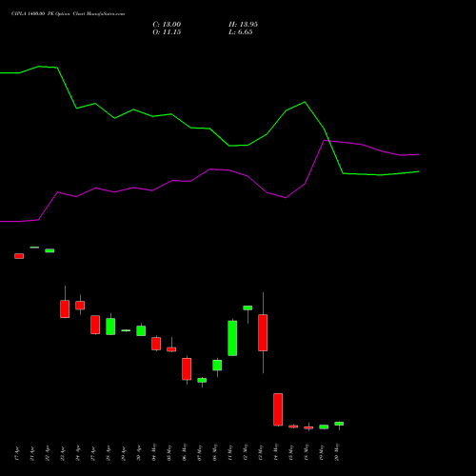Select the red candle for 23 Apr
The height and width of the screenshot is (476, 476).
[x=65, y=308]
